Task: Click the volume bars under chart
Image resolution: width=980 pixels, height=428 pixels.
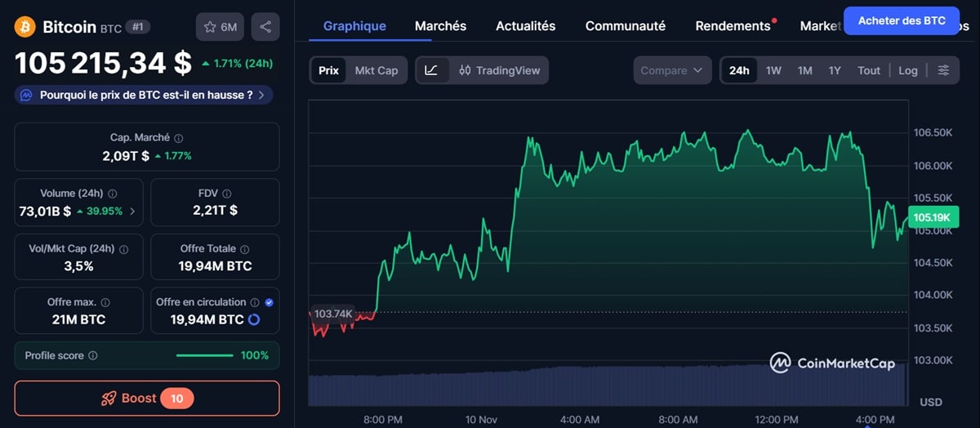Action: (608, 385)
